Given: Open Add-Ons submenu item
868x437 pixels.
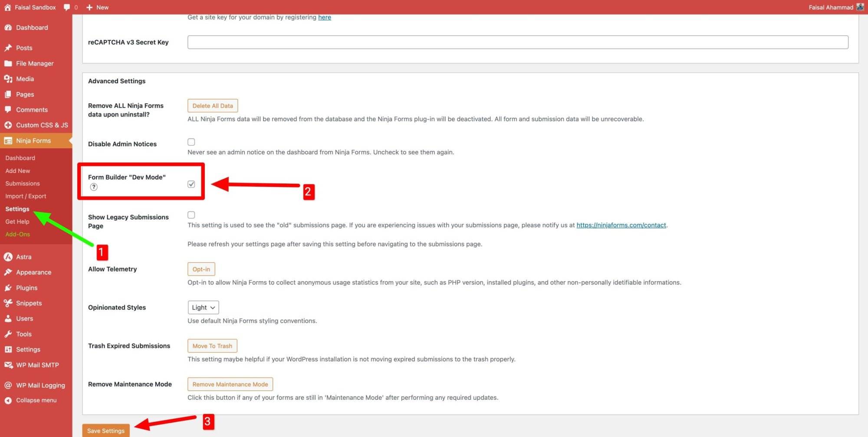Looking at the screenshot, I should pyautogui.click(x=18, y=234).
